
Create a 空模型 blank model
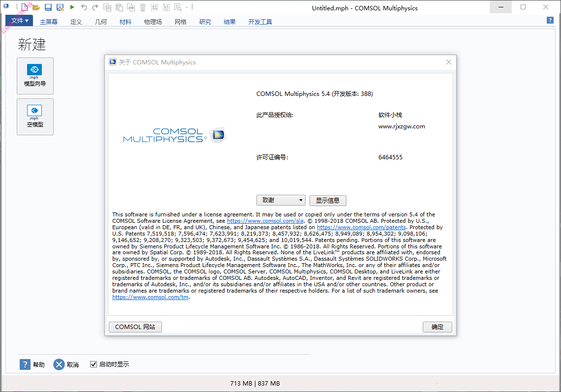[x=35, y=117]
